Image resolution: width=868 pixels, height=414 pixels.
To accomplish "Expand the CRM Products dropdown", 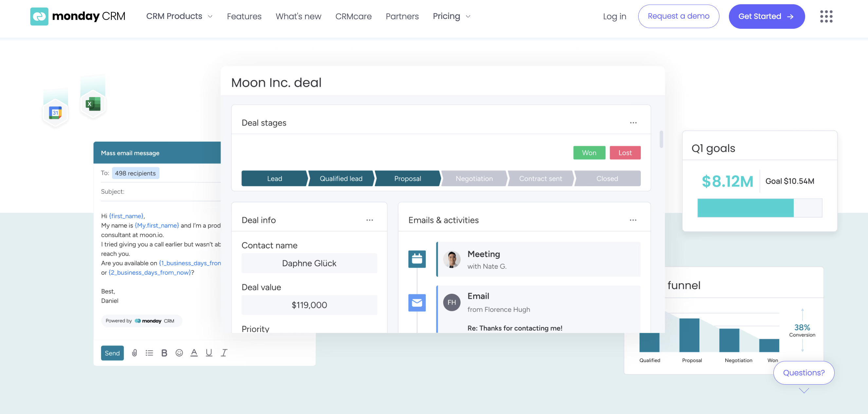I will [179, 16].
